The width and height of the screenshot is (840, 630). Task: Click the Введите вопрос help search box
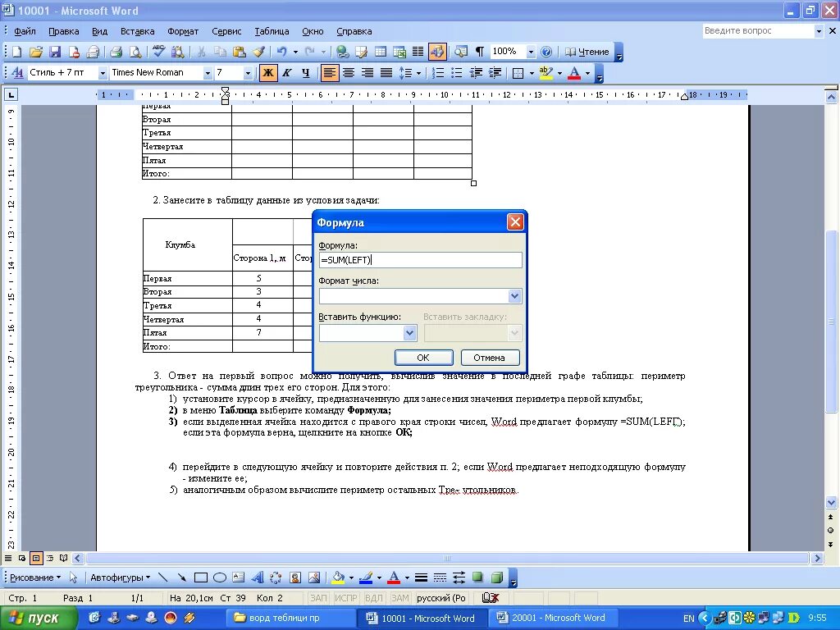(x=758, y=31)
